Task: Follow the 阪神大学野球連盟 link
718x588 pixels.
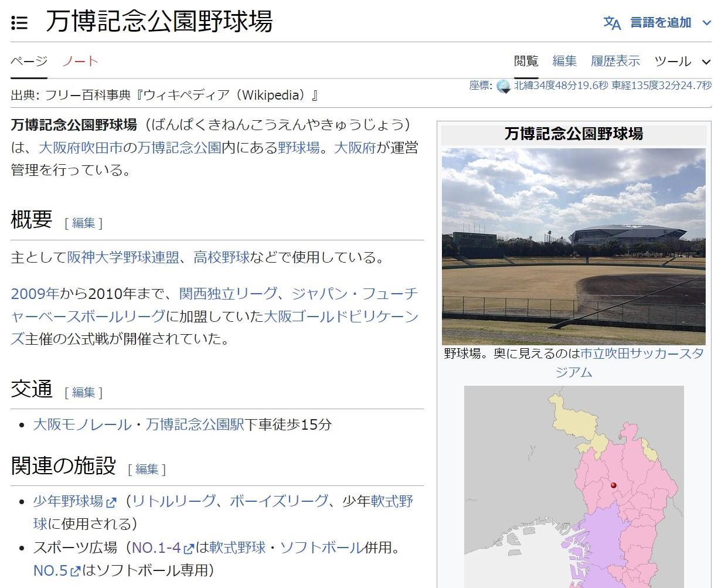Action: click(123, 257)
